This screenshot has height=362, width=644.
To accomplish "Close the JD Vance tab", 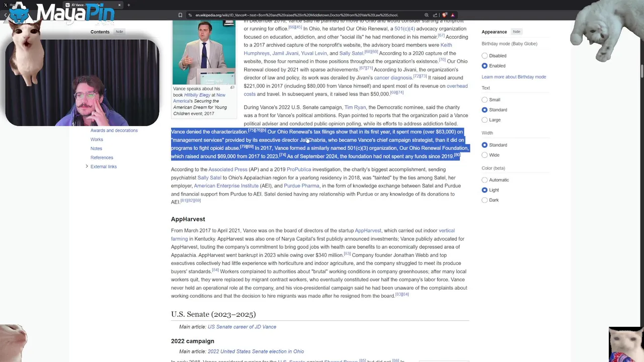I will pos(119,5).
